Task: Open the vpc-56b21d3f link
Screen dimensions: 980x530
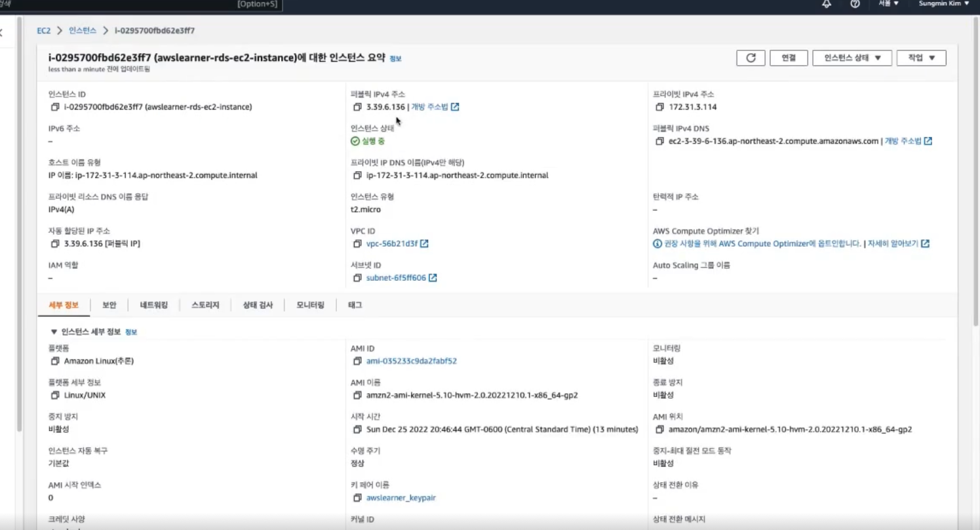Action: click(x=391, y=243)
